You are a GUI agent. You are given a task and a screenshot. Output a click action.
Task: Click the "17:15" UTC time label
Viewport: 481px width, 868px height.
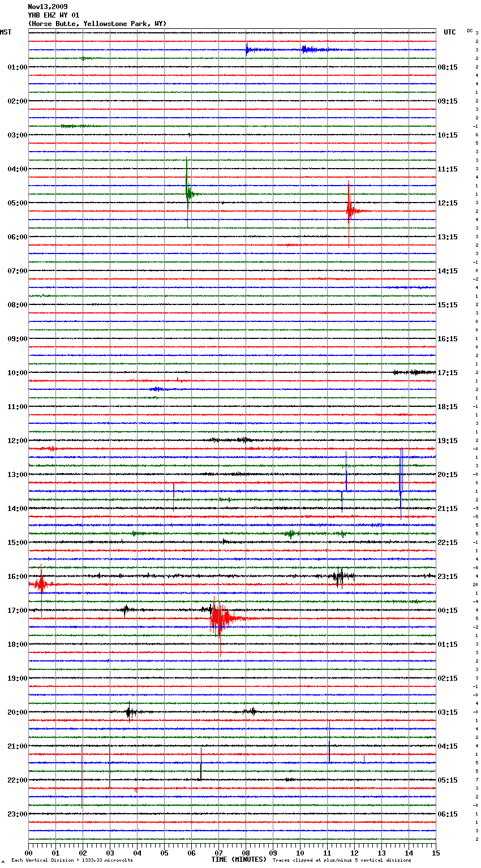(448, 373)
